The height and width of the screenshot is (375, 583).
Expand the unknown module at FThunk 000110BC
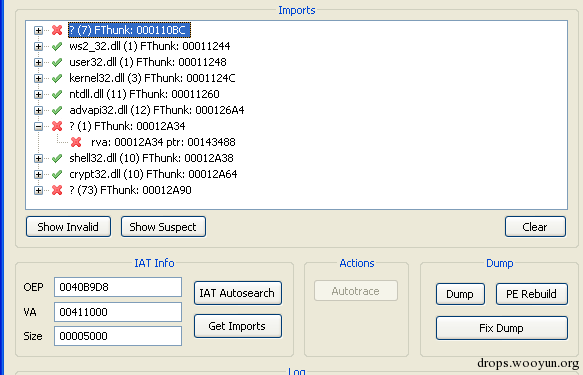coord(38,30)
